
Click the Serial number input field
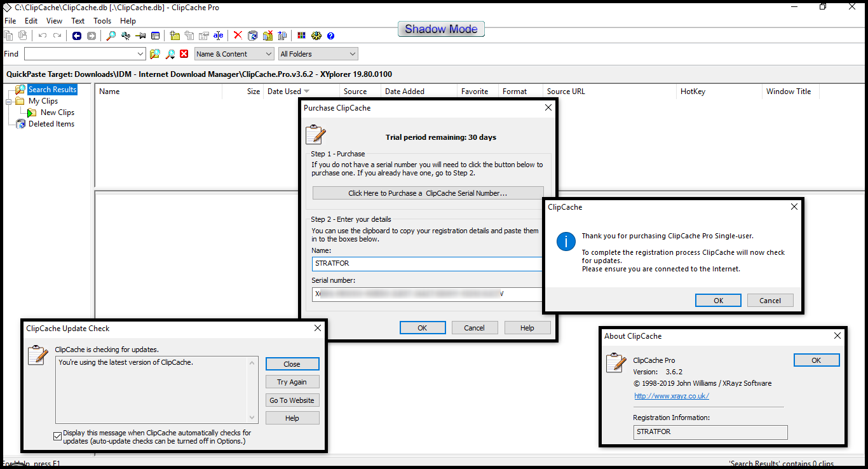pos(428,294)
